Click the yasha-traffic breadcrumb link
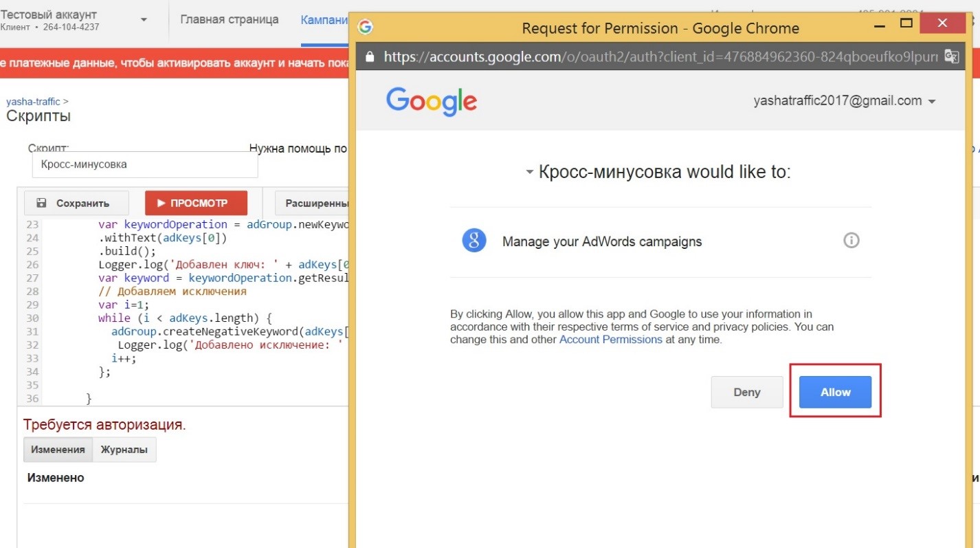The height and width of the screenshot is (548, 980). click(x=33, y=102)
